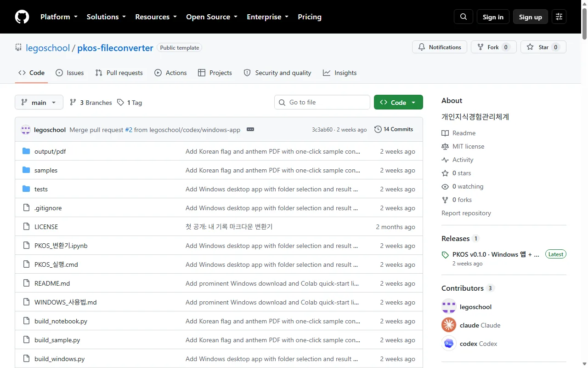Open the Readme link with book icon
Screen dimensions: 588x368
coord(458,133)
